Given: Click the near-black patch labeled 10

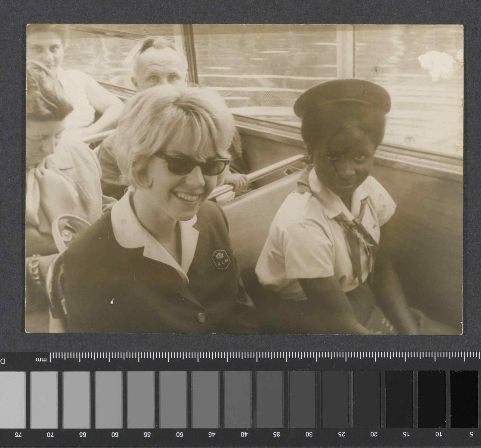Looking at the screenshot, I should pos(432,399).
